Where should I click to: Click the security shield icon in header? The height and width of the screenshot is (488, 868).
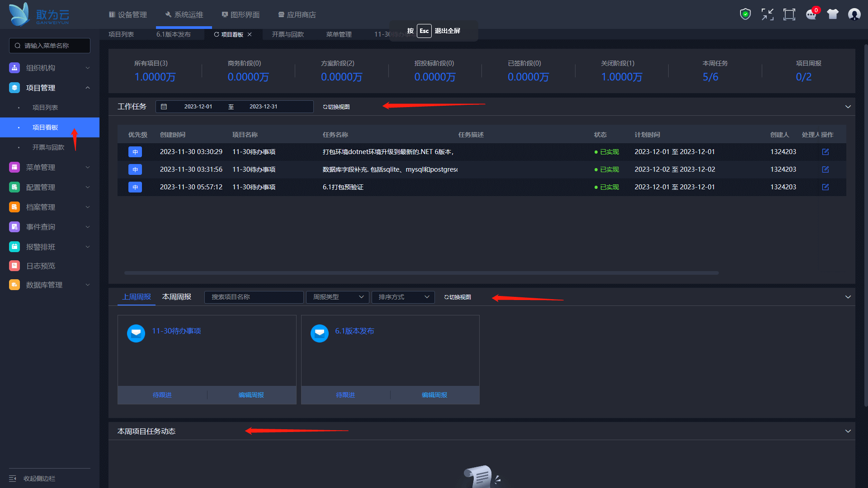point(745,14)
